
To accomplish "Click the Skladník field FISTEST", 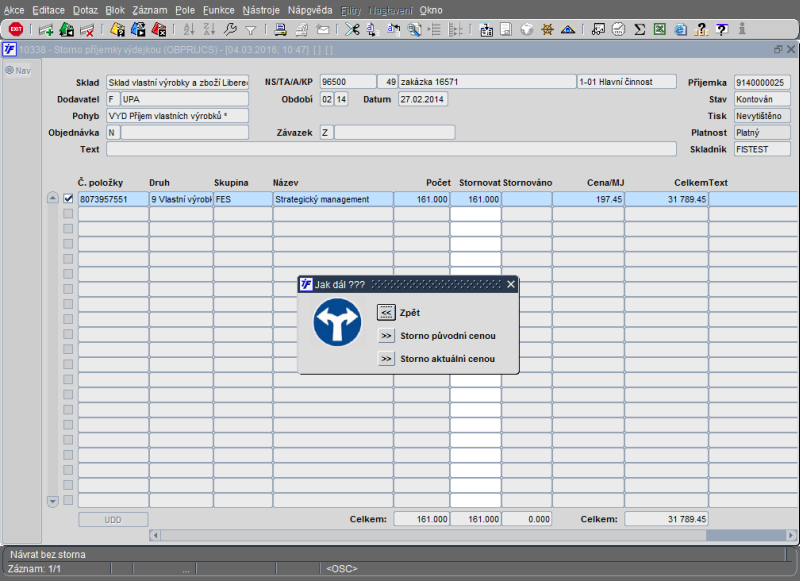I will [x=762, y=149].
